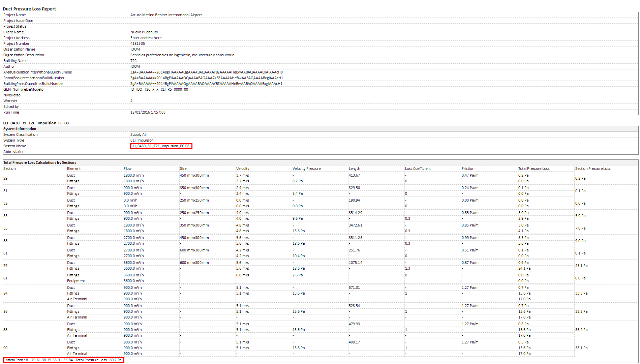Click the 'Loss Coefficient' column header
This screenshot has height=364, width=640.
418,169
